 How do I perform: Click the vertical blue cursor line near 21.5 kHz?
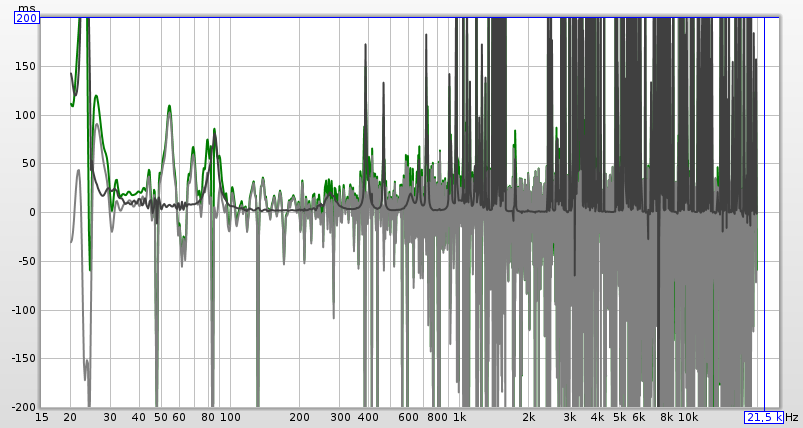(x=765, y=212)
